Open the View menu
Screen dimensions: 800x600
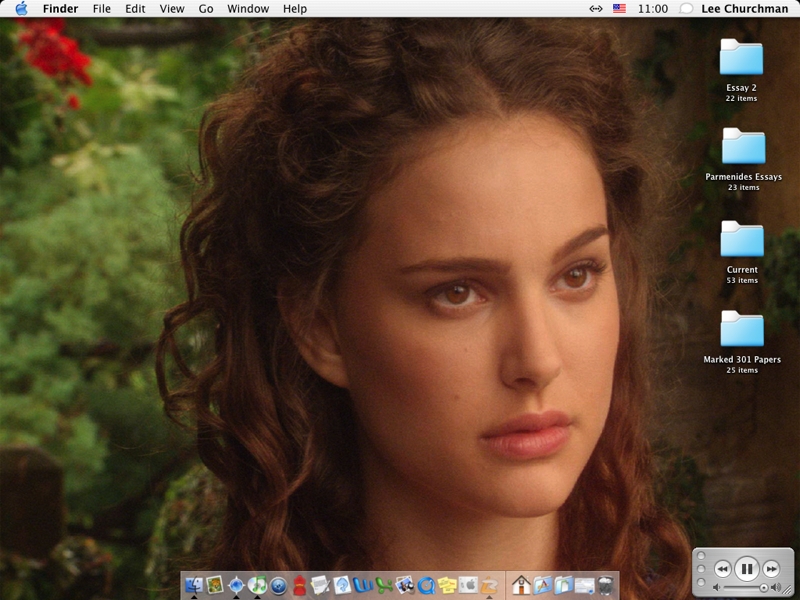(x=172, y=8)
